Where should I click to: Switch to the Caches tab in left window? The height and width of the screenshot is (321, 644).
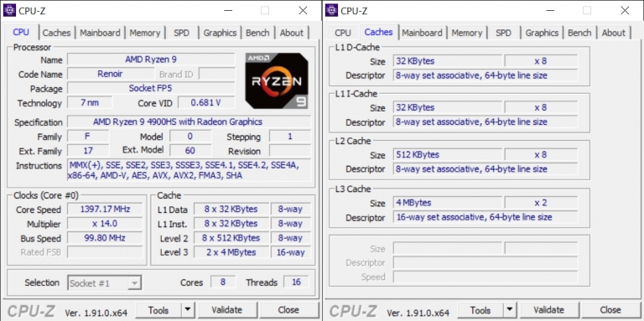(56, 33)
